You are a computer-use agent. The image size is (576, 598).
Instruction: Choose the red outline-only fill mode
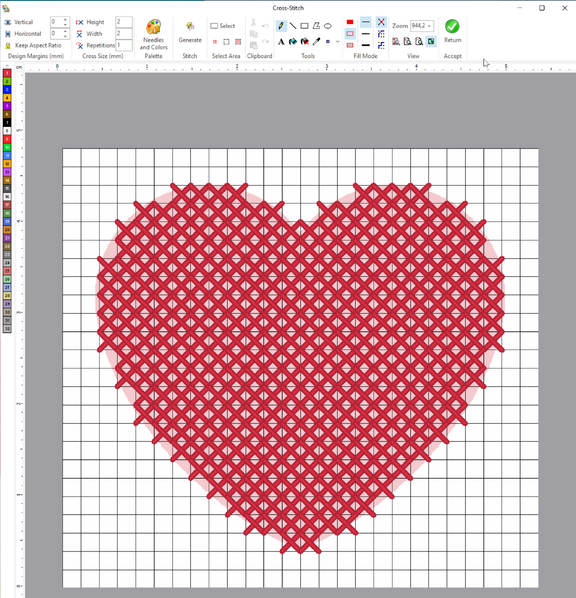350,34
